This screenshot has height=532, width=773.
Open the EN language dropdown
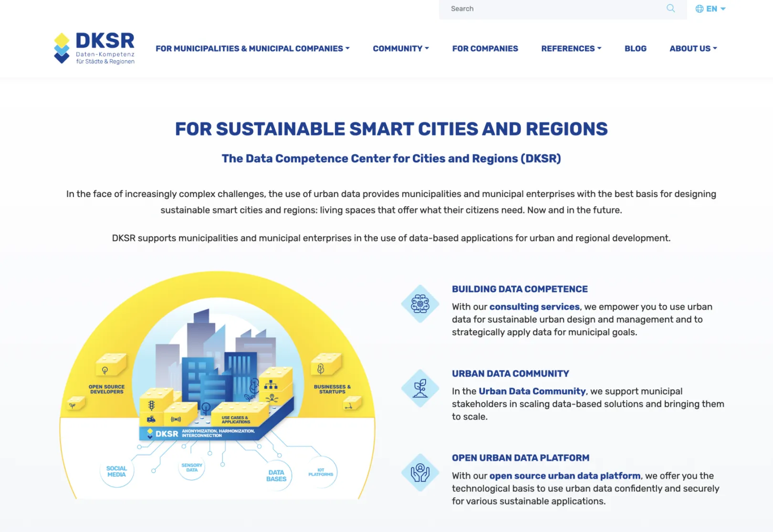(710, 9)
